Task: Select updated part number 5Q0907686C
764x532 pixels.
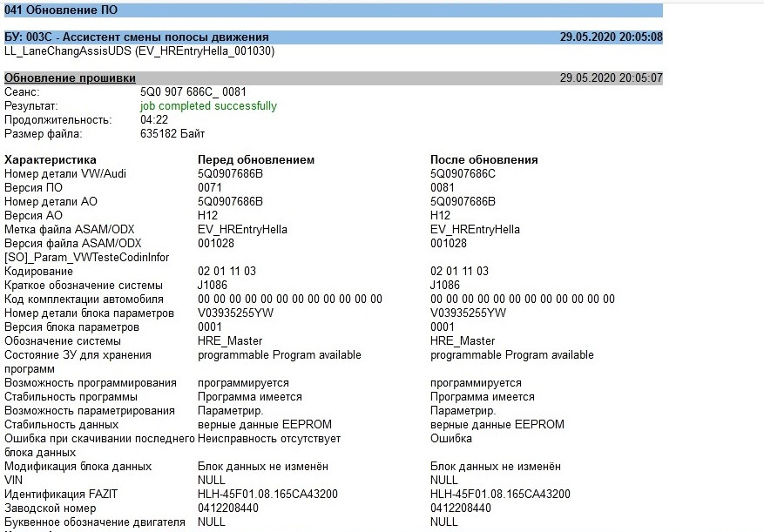Action: pyautogui.click(x=463, y=174)
